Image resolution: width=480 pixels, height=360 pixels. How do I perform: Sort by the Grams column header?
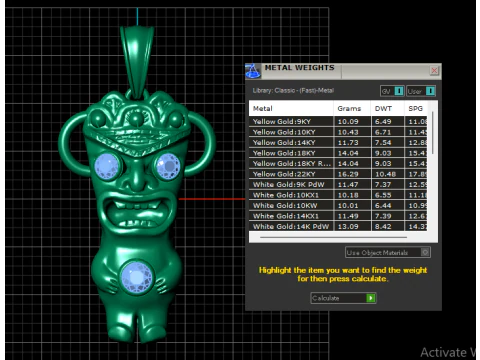click(352, 108)
